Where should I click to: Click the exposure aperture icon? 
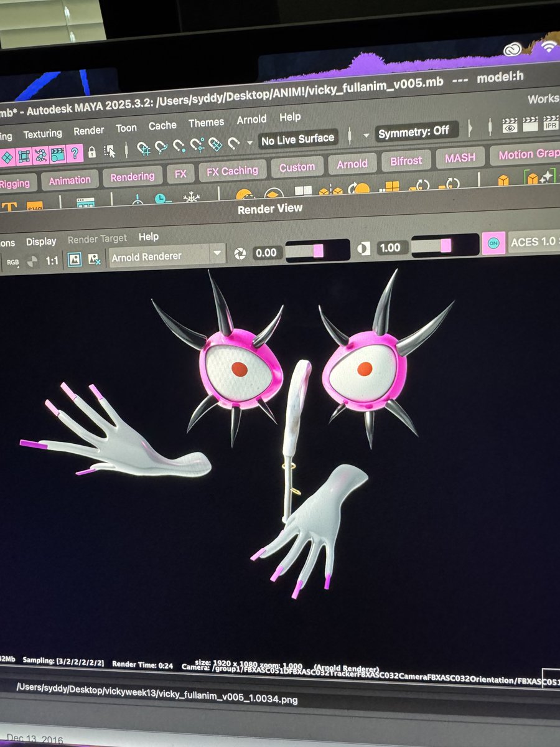tap(240, 253)
